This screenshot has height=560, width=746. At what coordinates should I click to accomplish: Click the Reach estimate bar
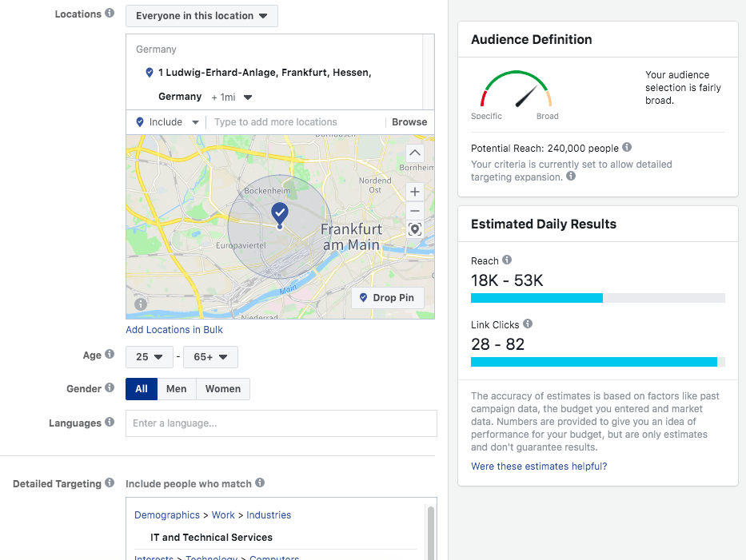pyautogui.click(x=598, y=298)
